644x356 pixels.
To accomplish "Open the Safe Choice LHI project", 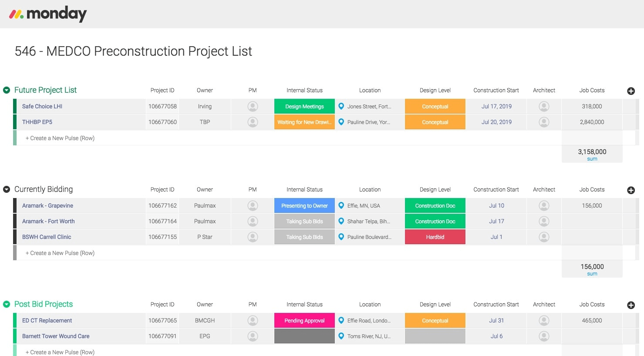I will pos(42,106).
